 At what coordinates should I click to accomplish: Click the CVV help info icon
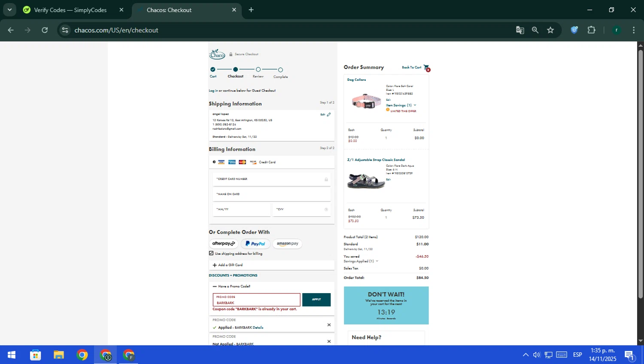coord(326,210)
